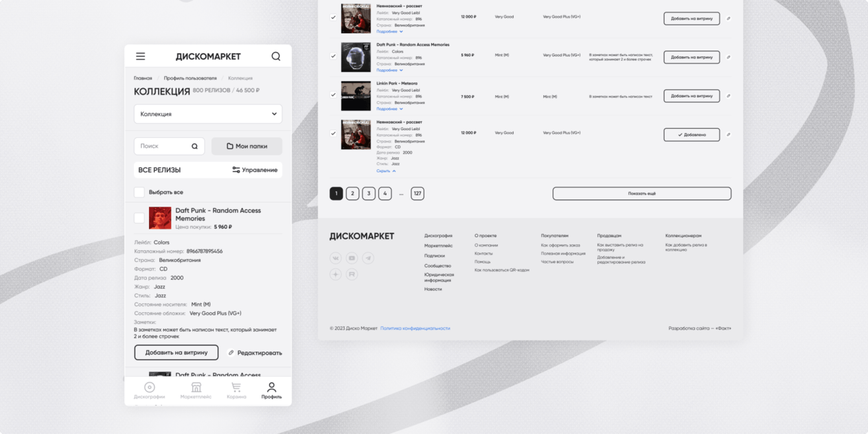Open Профиль tab in bottom nav
This screenshot has height=434, width=868.
271,390
